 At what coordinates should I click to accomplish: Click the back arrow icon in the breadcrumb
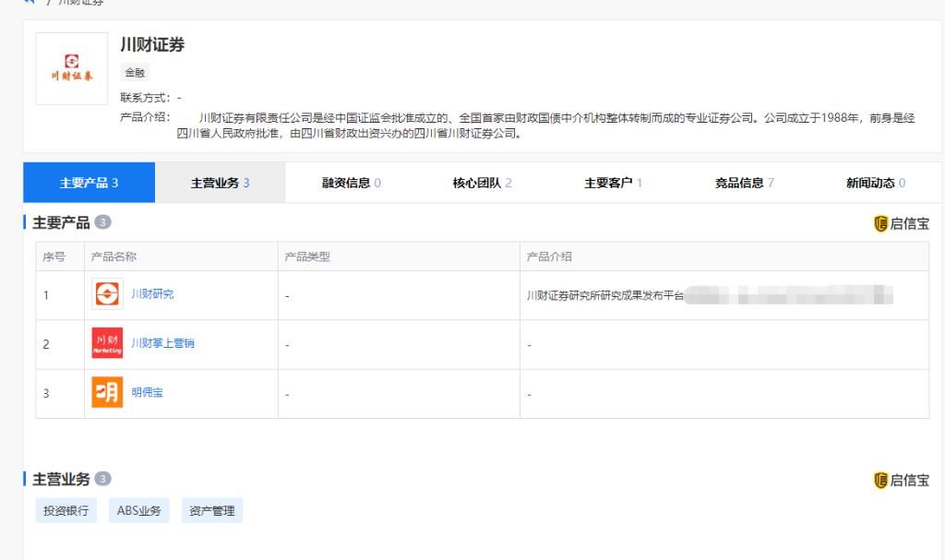click(30, 2)
